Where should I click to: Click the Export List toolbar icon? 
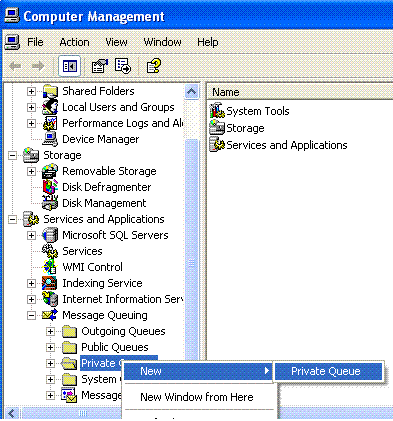(123, 66)
